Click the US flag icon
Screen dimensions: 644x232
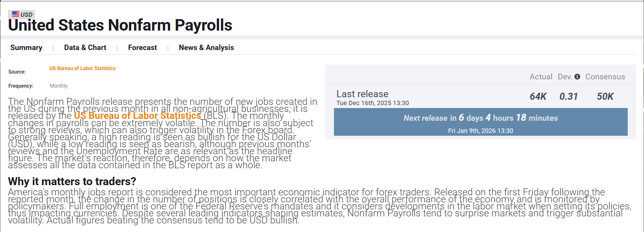pyautogui.click(x=16, y=14)
